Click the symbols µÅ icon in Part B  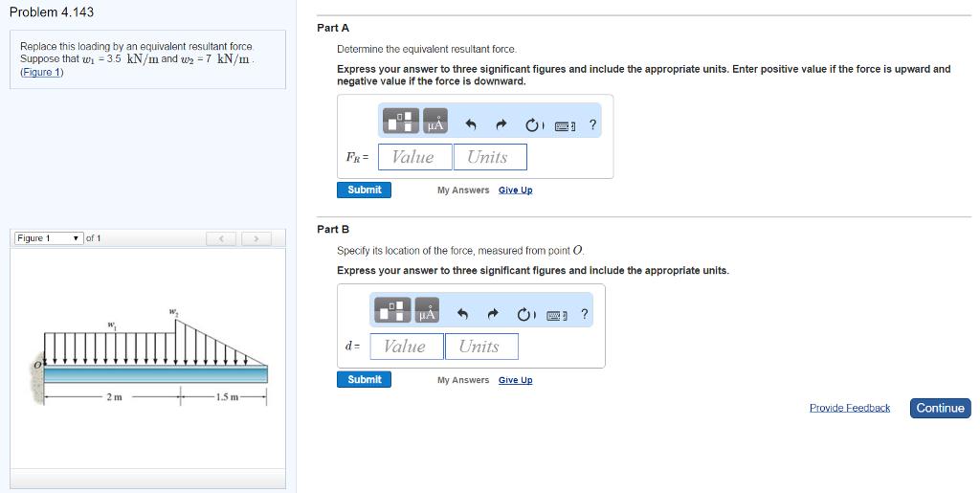[427, 310]
